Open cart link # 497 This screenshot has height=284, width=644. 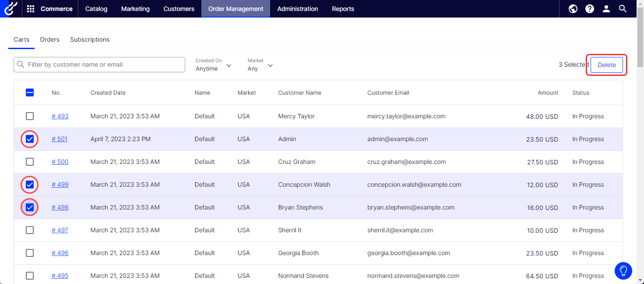point(60,230)
